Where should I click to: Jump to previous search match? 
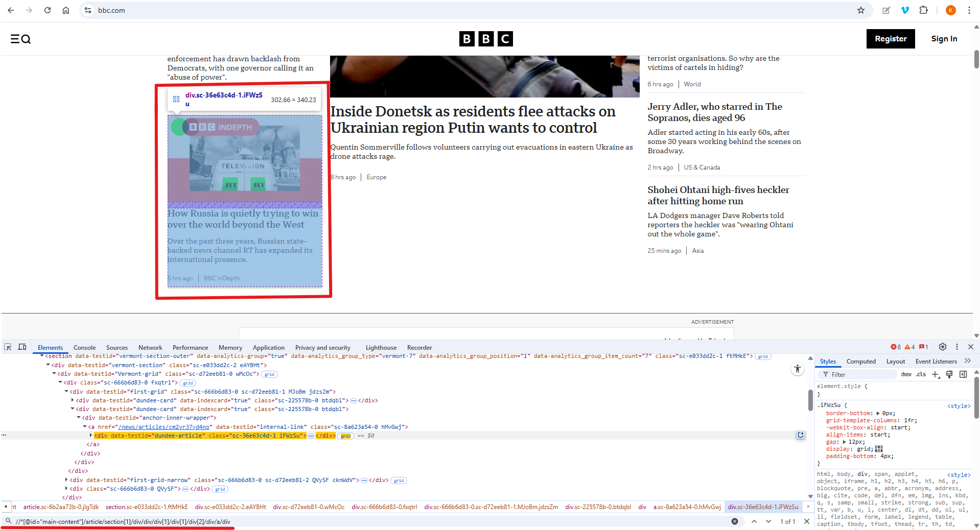point(754,521)
